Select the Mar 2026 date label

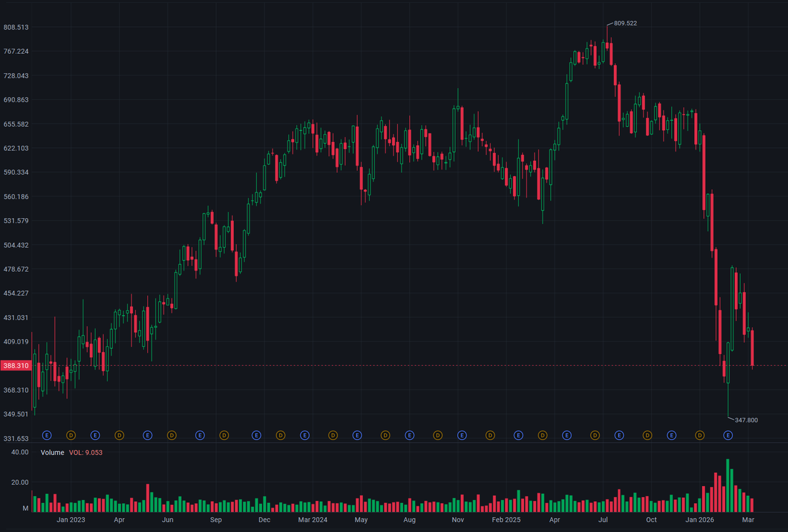[x=748, y=520]
